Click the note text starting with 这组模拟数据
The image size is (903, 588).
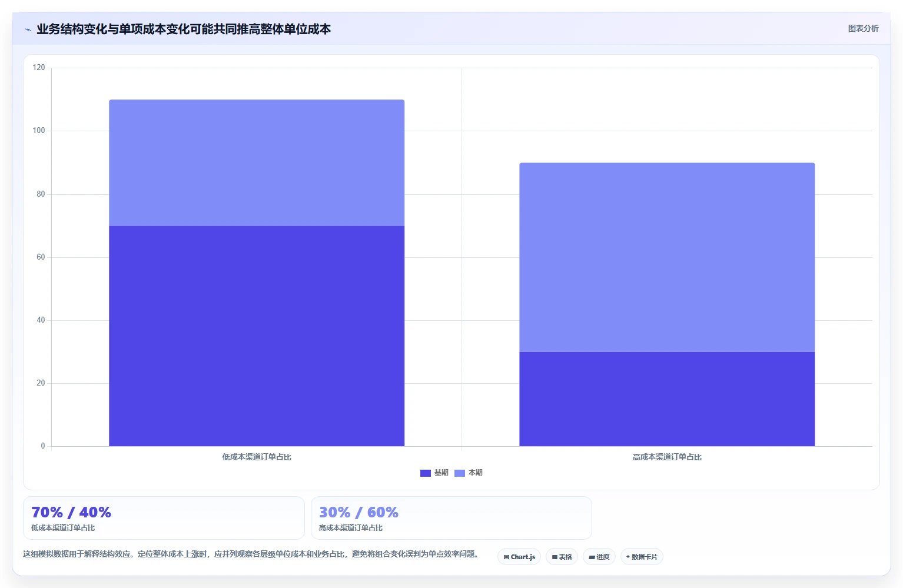251,554
